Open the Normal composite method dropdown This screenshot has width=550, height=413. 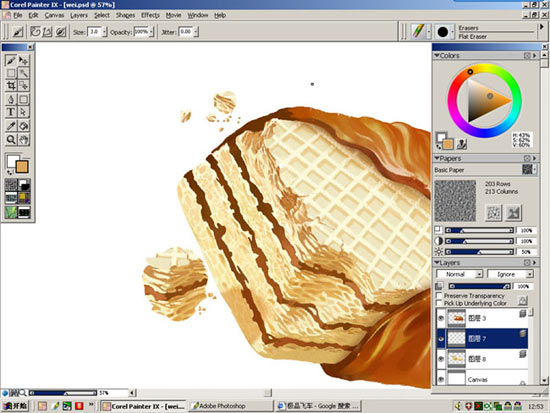pos(460,274)
